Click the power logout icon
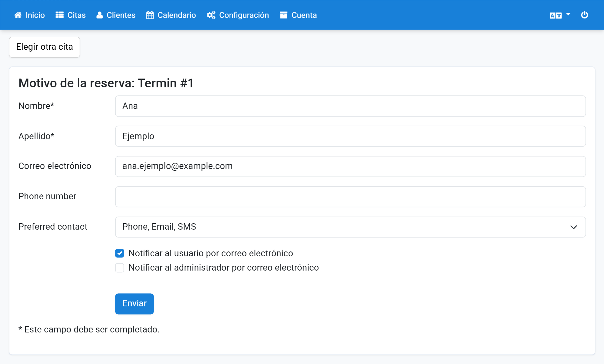Image resolution: width=604 pixels, height=364 pixels. [585, 15]
